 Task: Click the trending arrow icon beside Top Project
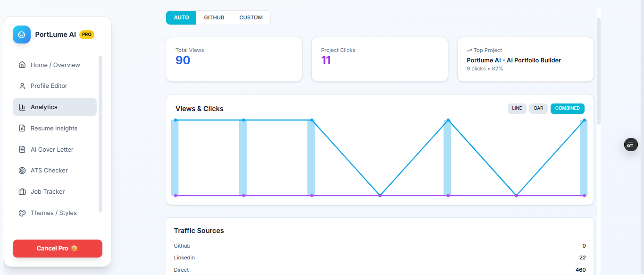pyautogui.click(x=469, y=50)
